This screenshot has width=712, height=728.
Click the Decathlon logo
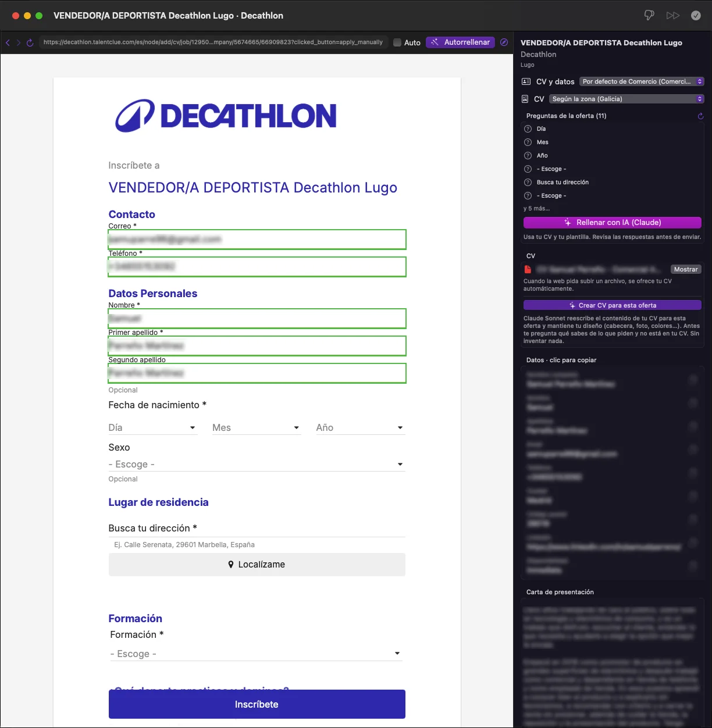(x=226, y=115)
